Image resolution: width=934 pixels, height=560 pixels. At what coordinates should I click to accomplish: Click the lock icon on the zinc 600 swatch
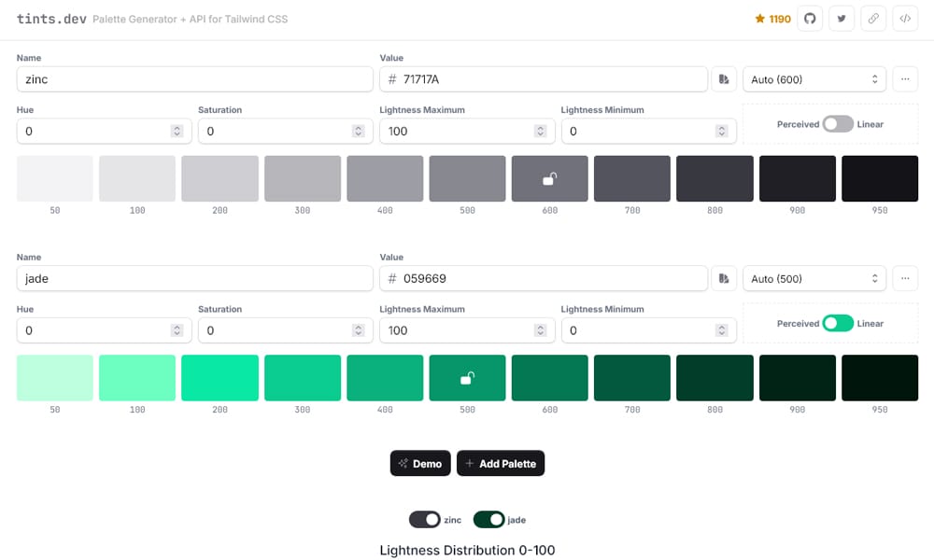click(x=549, y=177)
